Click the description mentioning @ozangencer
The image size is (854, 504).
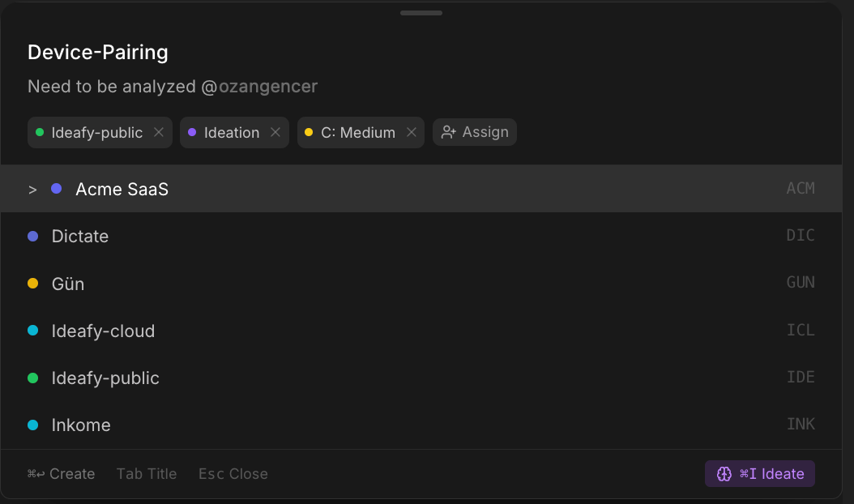point(173,87)
